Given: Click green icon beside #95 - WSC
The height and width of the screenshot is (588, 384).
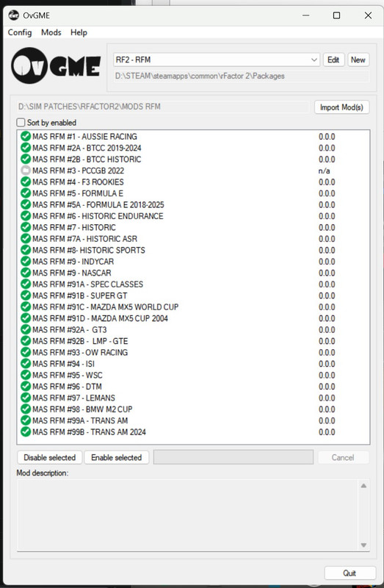Looking at the screenshot, I should 26,375.
